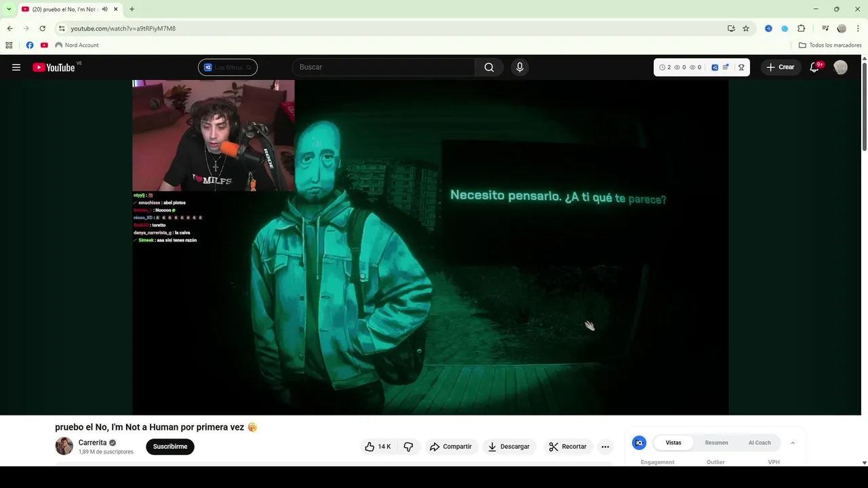Image resolution: width=868 pixels, height=488 pixels.
Task: Bookmark this page with star icon
Action: [746, 28]
